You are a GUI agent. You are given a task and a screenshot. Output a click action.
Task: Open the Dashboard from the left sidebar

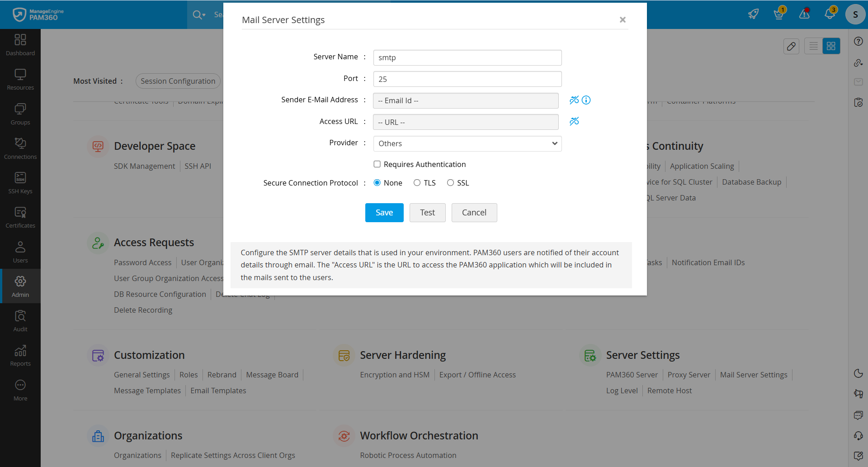point(20,44)
